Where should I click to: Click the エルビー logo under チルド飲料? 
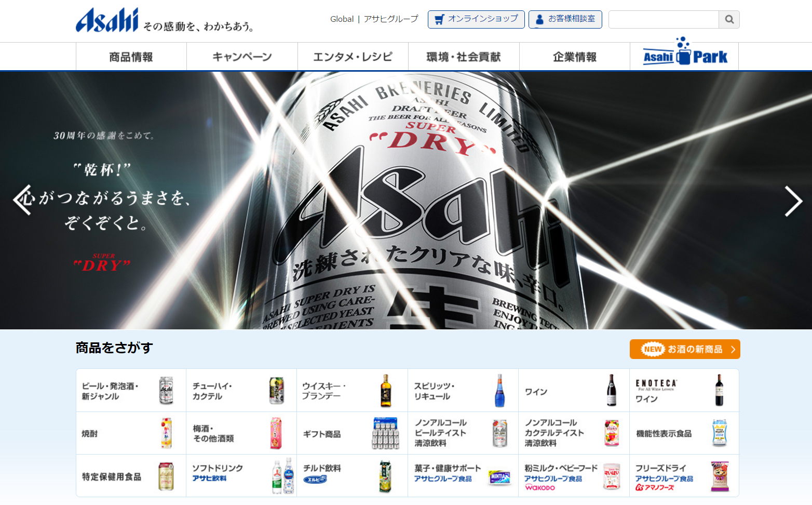(x=315, y=479)
